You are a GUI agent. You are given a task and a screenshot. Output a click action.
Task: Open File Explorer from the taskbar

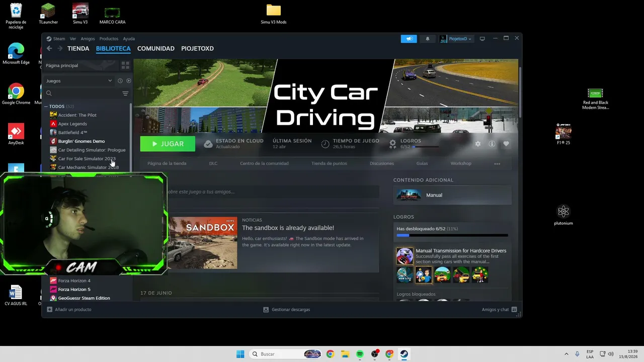coord(345,354)
